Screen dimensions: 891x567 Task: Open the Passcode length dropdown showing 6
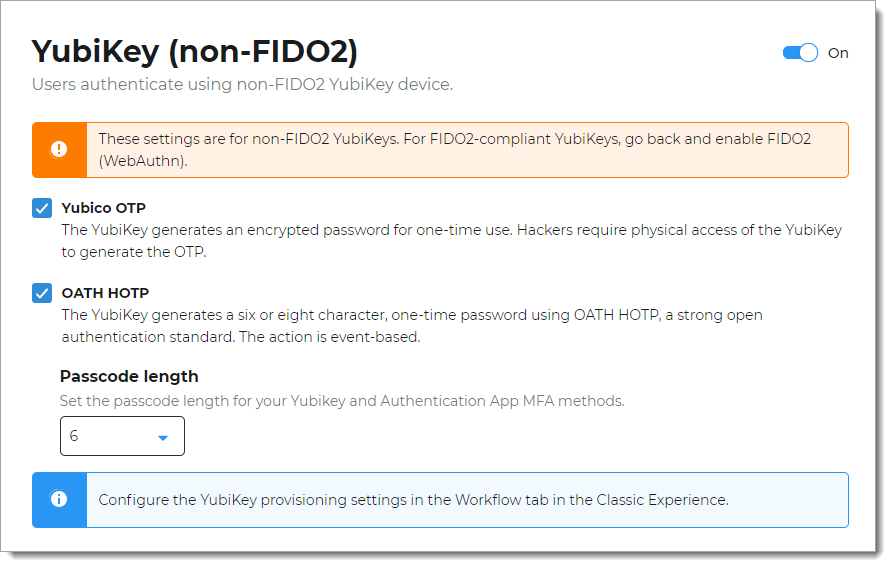tap(122, 436)
